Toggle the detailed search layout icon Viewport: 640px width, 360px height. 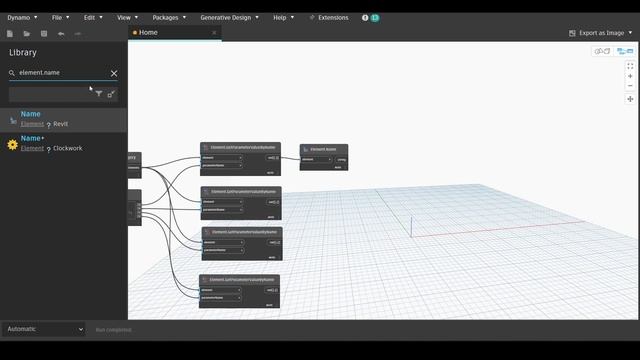(111, 94)
